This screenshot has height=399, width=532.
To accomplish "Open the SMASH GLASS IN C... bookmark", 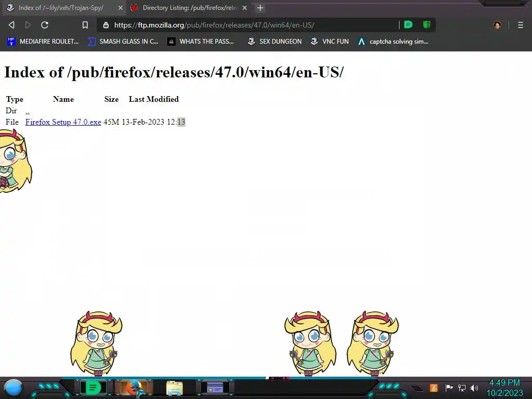I will point(123,42).
